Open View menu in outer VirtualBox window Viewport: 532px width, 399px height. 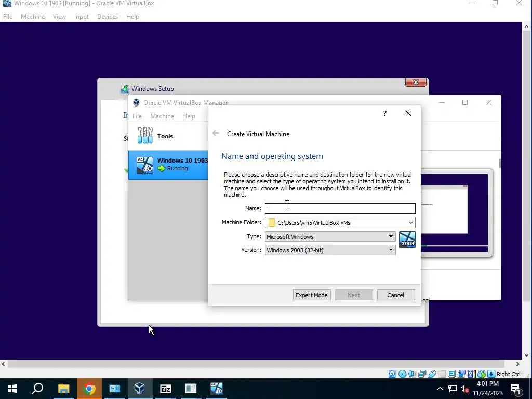(59, 16)
